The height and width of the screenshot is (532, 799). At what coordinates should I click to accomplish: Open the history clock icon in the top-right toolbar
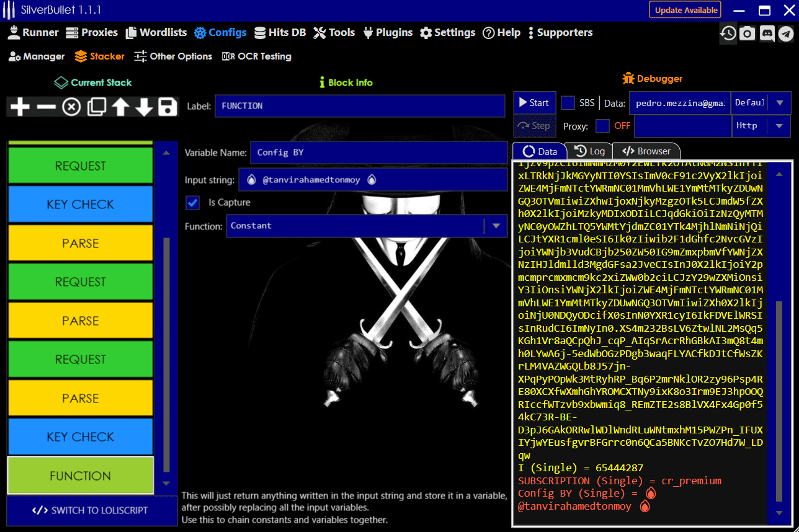pyautogui.click(x=728, y=33)
